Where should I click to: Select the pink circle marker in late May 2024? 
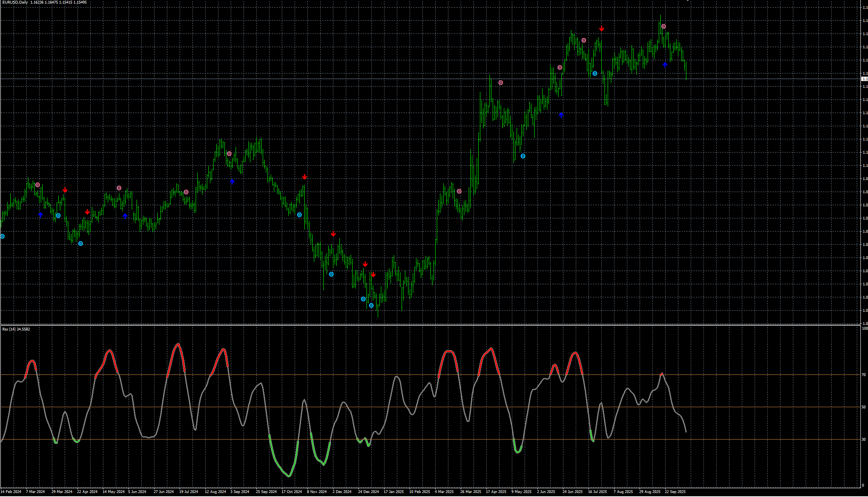point(119,188)
